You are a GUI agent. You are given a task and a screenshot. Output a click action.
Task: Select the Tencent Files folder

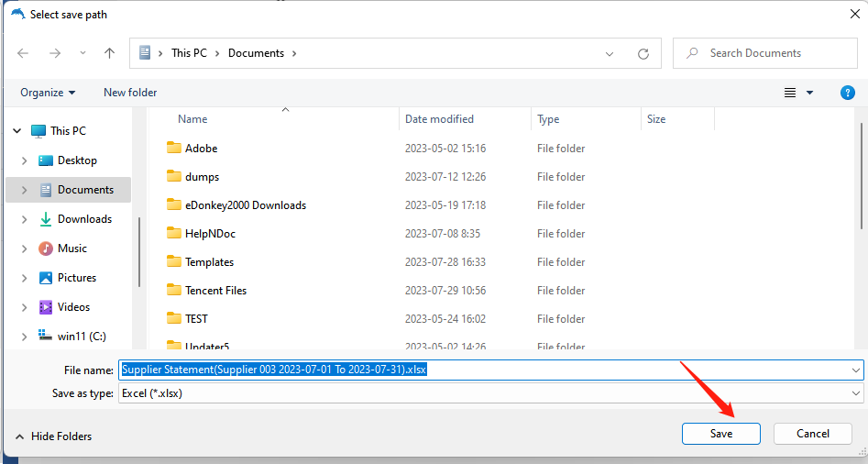(x=215, y=291)
